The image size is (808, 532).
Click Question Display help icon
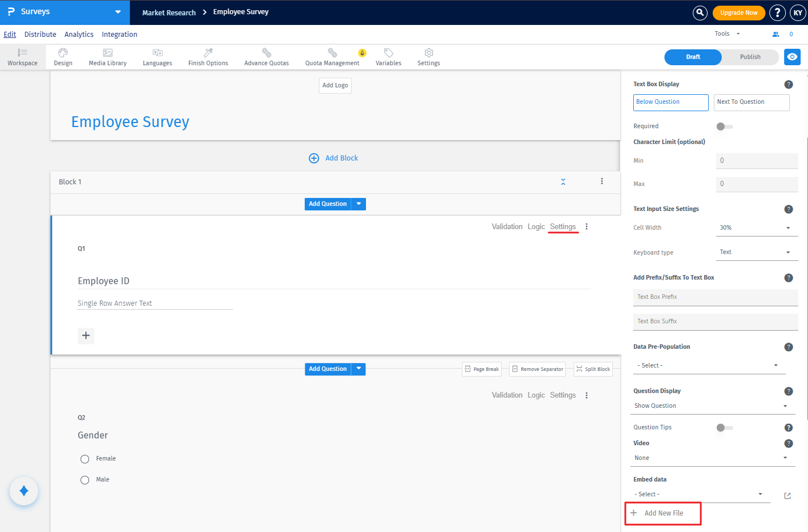click(x=788, y=391)
